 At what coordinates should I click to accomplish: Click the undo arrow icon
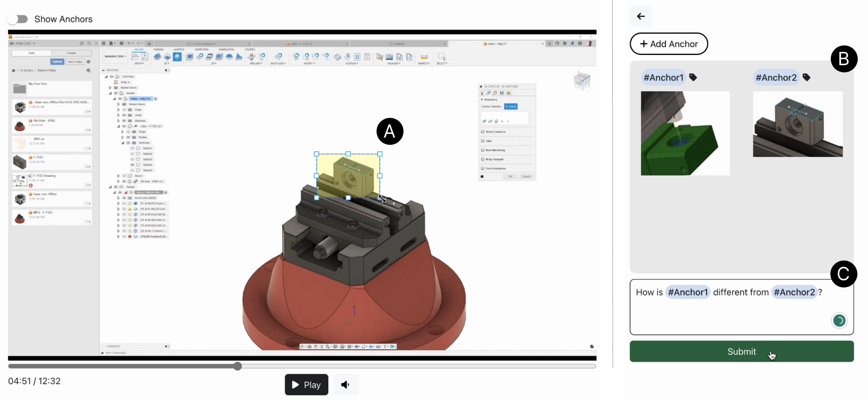coord(129,43)
